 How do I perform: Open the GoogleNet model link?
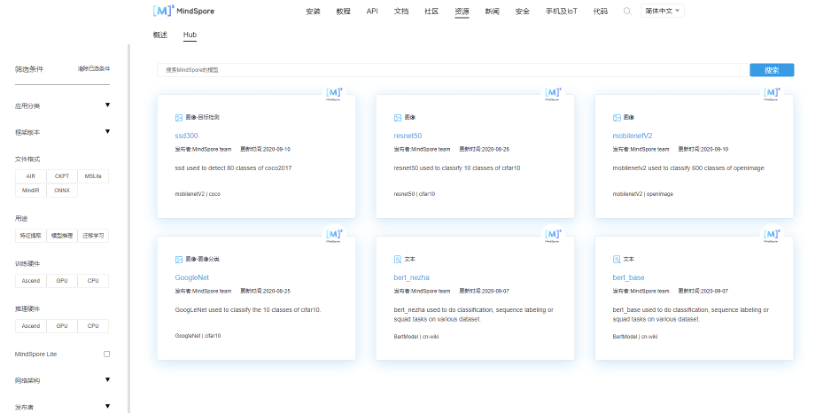[x=192, y=278]
